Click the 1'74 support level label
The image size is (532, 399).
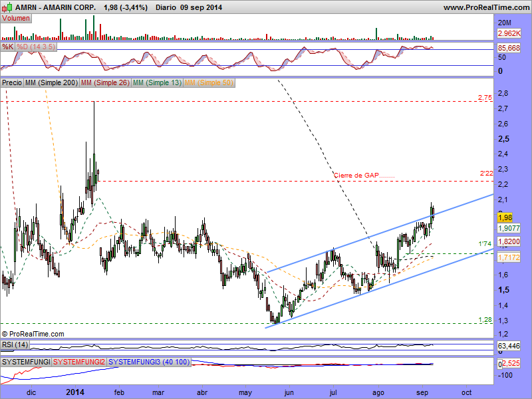(485, 244)
